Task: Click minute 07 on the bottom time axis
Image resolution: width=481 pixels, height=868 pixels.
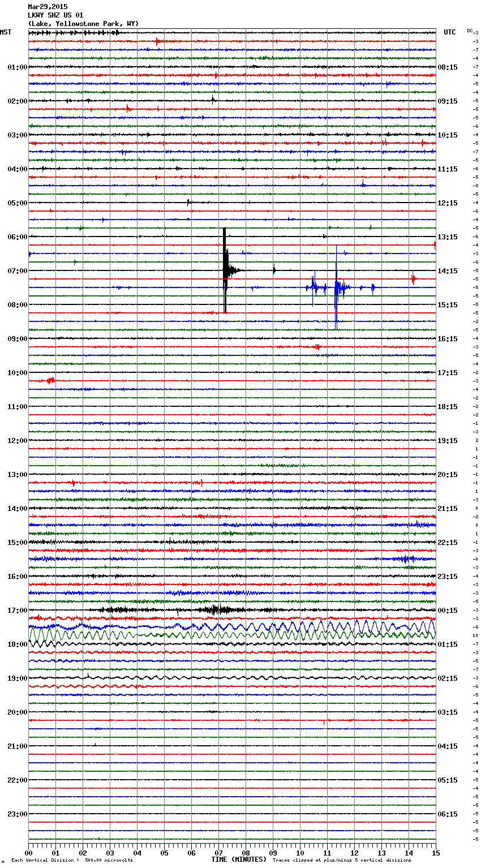Action: (218, 852)
